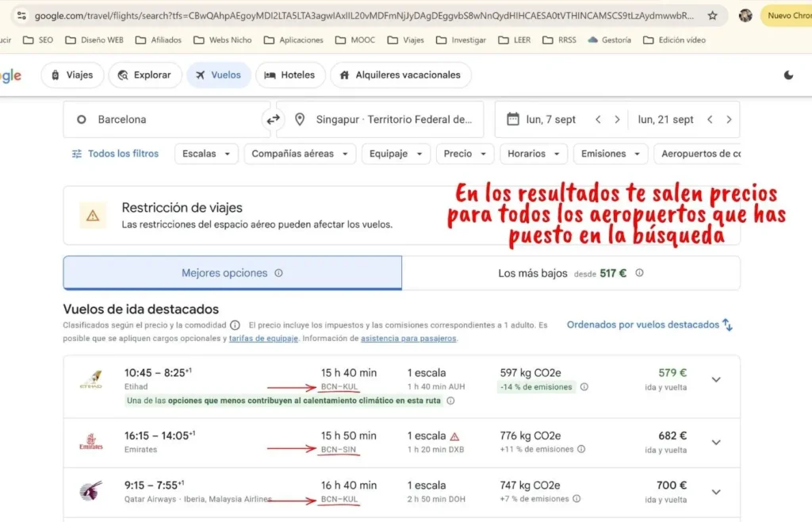Screen dimensions: 812x522
Task: Open the Diseño WEB bookmarks folder
Action: click(94, 40)
